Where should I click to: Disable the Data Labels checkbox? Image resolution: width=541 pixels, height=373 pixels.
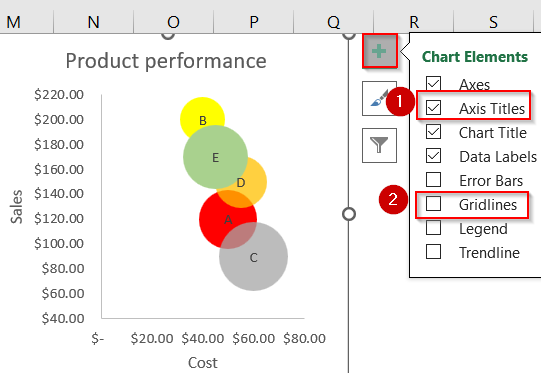433,156
